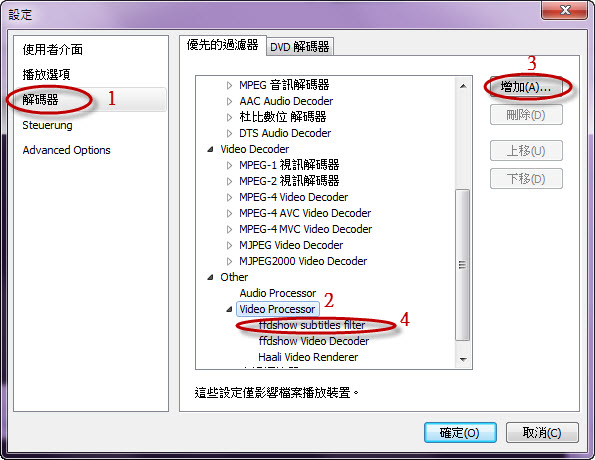Expand AAC Audio Decoder node arrow
The width and height of the screenshot is (595, 460).
[x=229, y=101]
